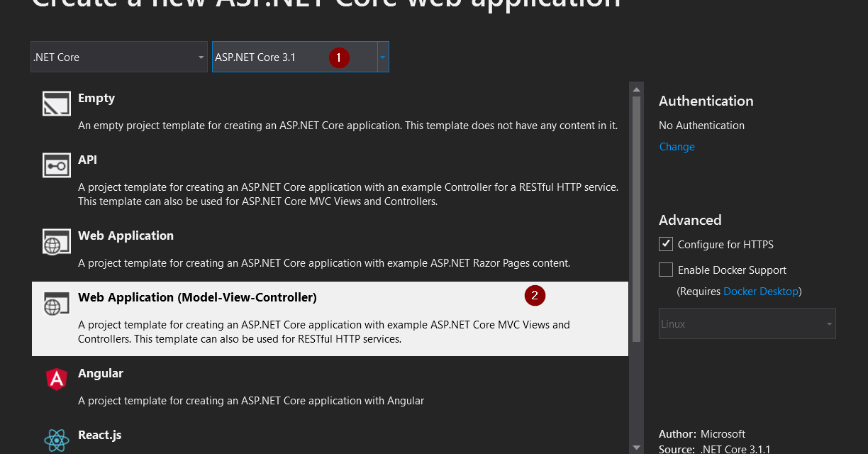Click the Web Application globe icon
The height and width of the screenshot is (454, 868).
(57, 241)
